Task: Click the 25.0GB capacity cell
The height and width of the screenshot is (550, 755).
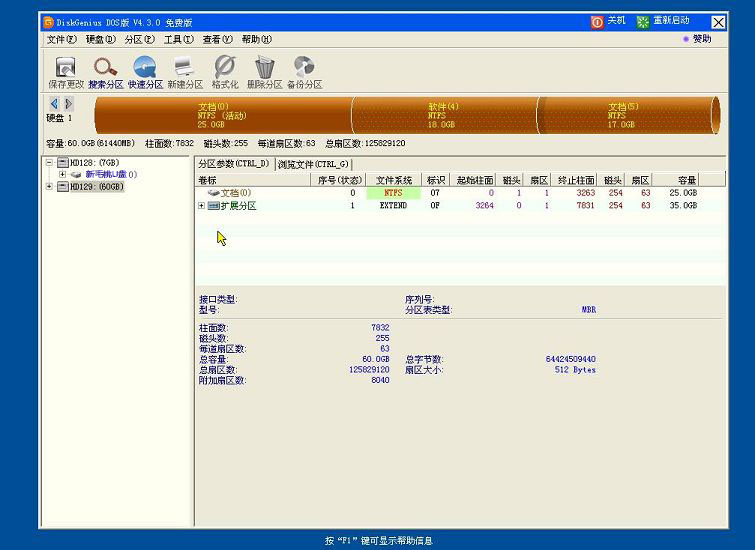Action: click(683, 193)
